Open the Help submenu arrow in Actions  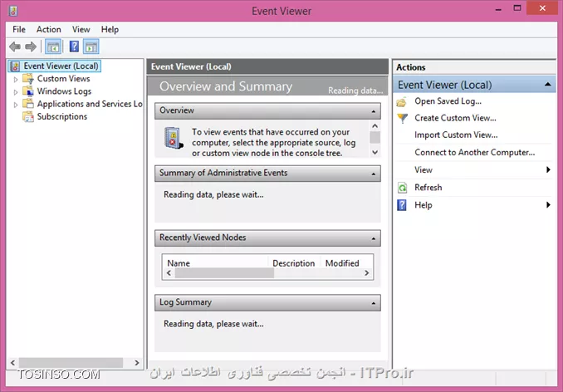[548, 205]
